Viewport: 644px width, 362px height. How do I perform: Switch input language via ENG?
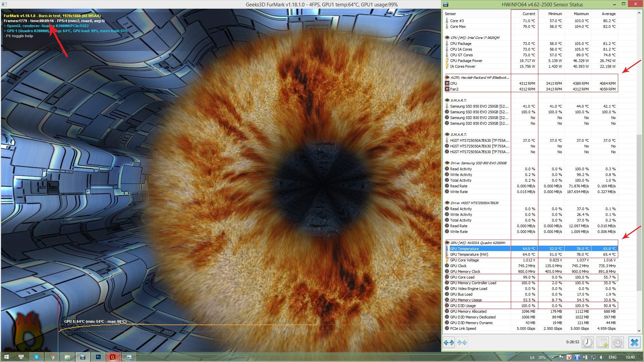point(612,357)
